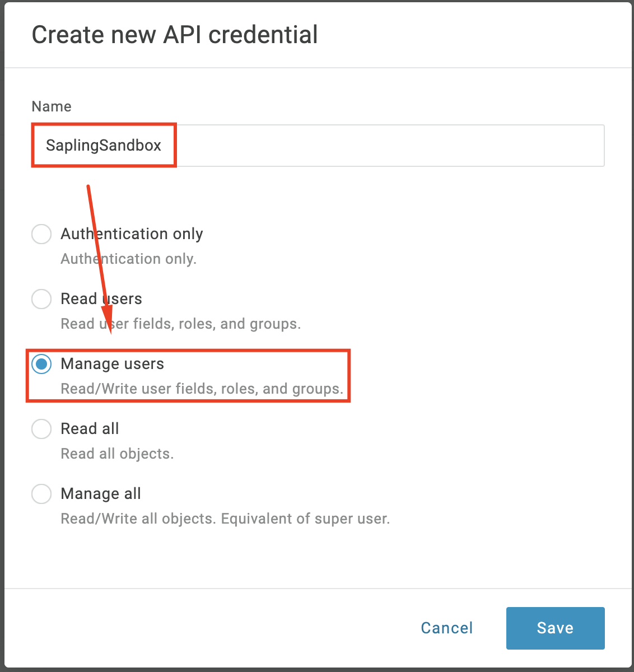The image size is (634, 672).
Task: Cancel the new API credential dialog
Action: (x=446, y=628)
